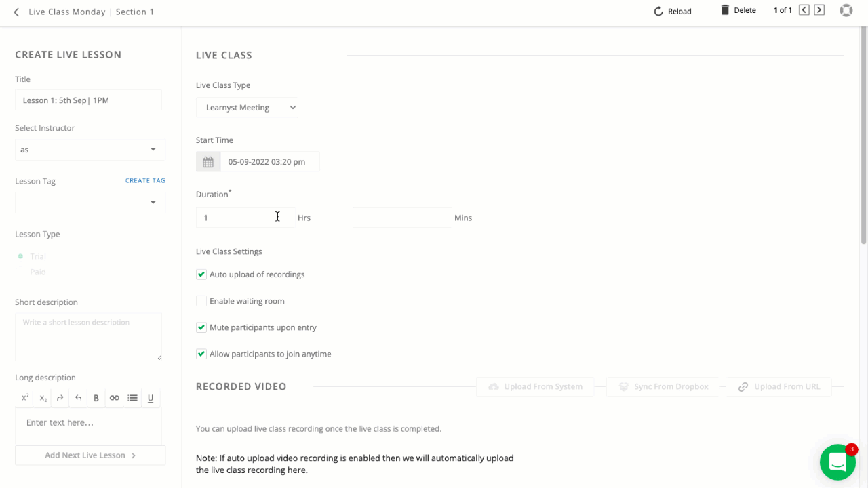Click the superscript formatting icon
The height and width of the screenshot is (488, 868).
click(x=25, y=398)
